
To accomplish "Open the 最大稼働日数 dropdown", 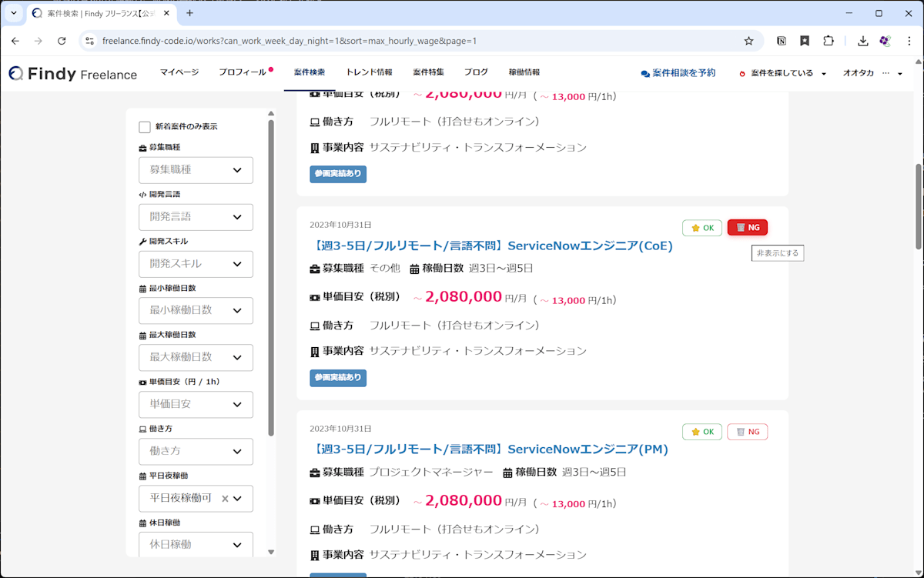I will click(196, 357).
